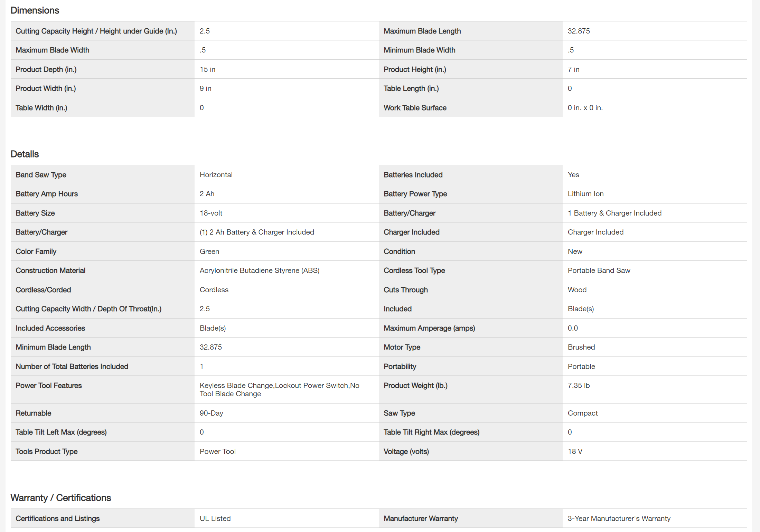Click the Details section heading
The image size is (760, 532).
tap(25, 154)
